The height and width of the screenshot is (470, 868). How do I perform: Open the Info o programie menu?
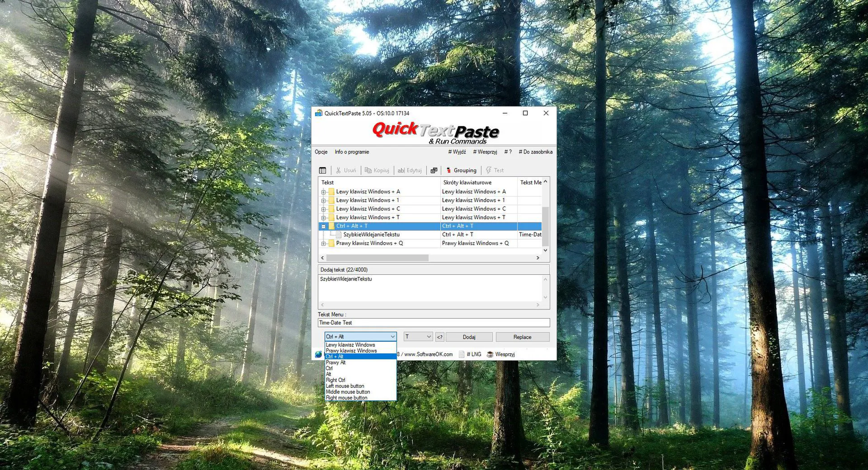(352, 152)
